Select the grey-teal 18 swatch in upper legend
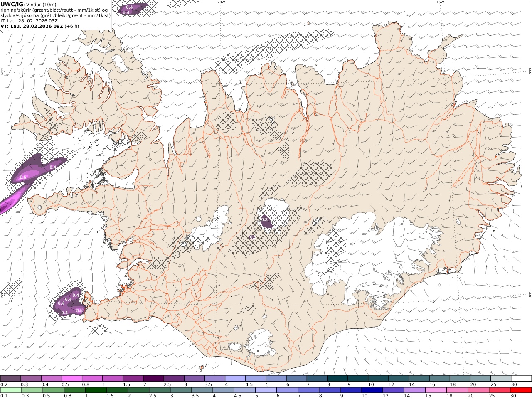Screen dimensions: 532x399 pos(460,379)
